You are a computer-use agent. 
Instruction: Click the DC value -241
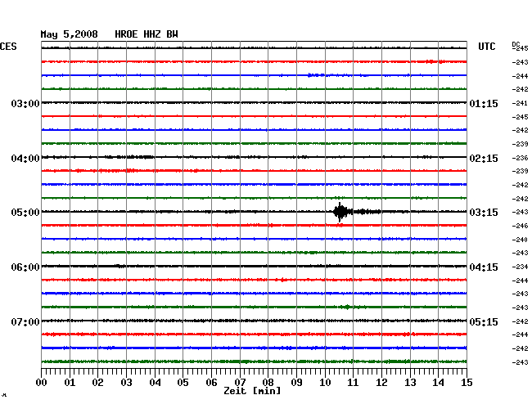click(x=520, y=103)
